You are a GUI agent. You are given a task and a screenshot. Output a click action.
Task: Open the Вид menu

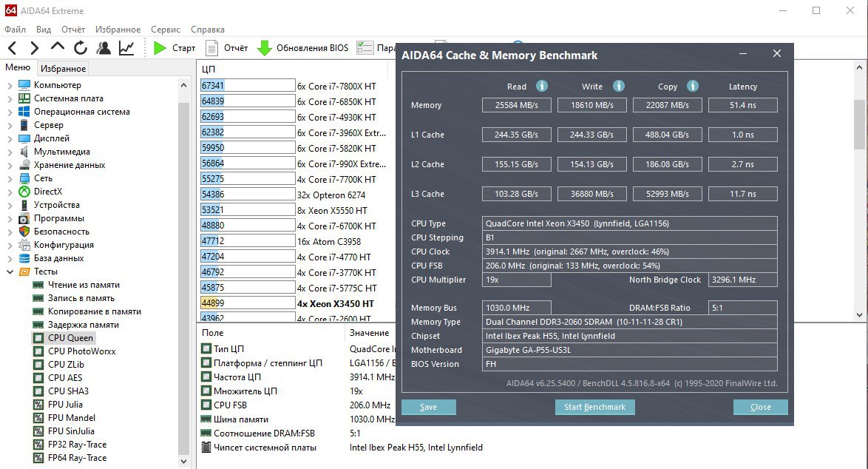(43, 30)
